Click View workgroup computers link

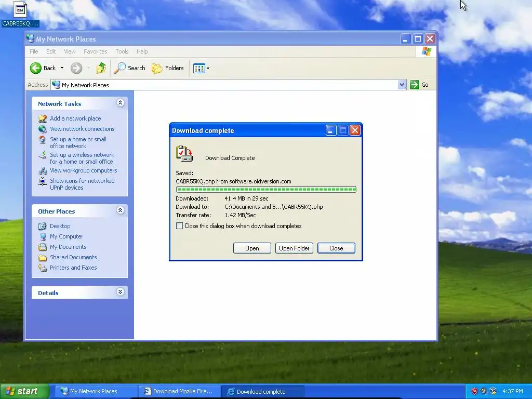[x=84, y=170]
